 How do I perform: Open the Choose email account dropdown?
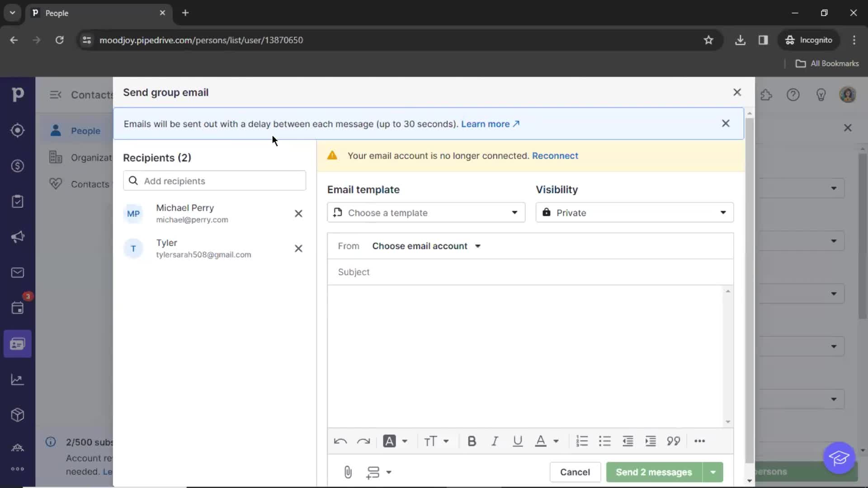(426, 245)
